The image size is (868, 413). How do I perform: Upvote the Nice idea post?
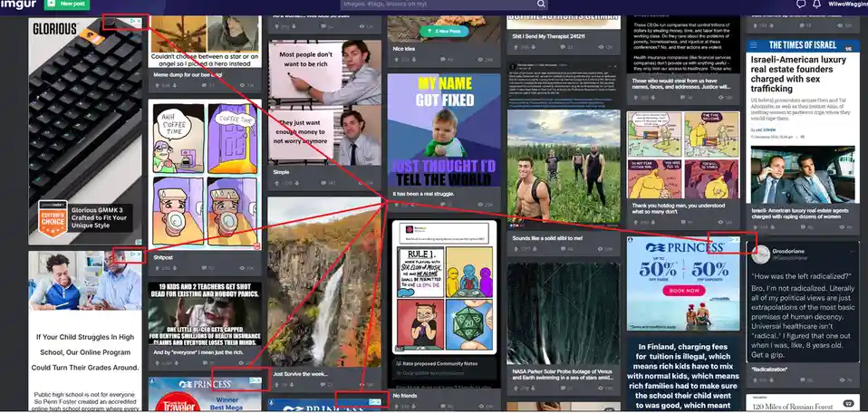click(396, 59)
